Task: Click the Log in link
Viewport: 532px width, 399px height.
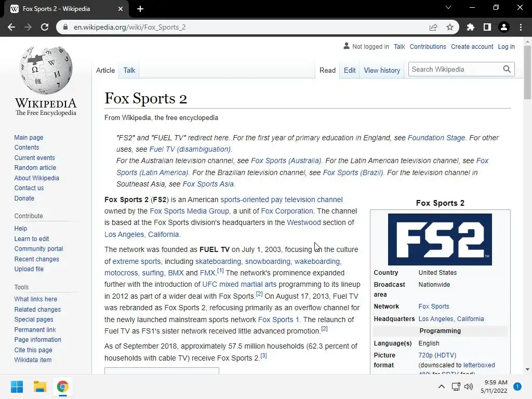Action: click(506, 46)
